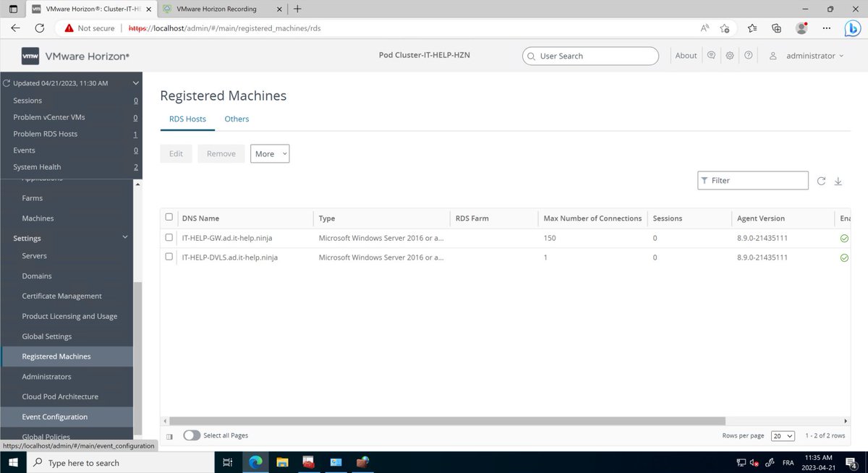Open the help question mark icon
Screen dimensions: 868x473
(749, 56)
